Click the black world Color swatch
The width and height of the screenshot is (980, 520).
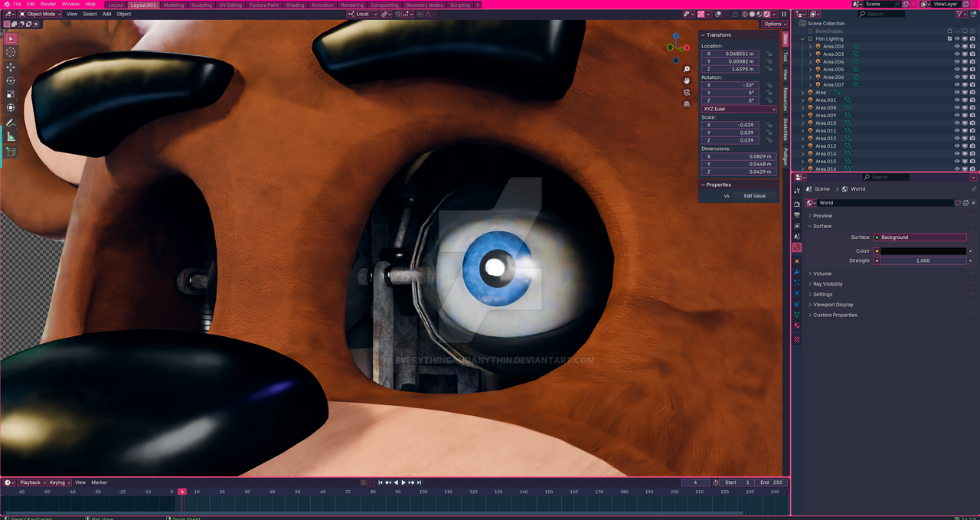(923, 251)
